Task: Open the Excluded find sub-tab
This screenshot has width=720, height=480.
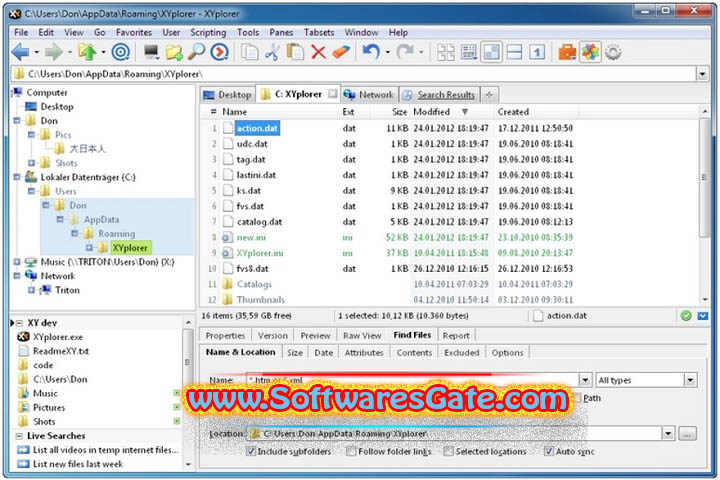Action: click(461, 353)
